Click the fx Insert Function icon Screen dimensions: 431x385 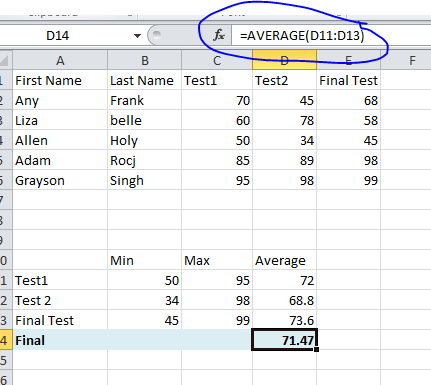(x=219, y=35)
